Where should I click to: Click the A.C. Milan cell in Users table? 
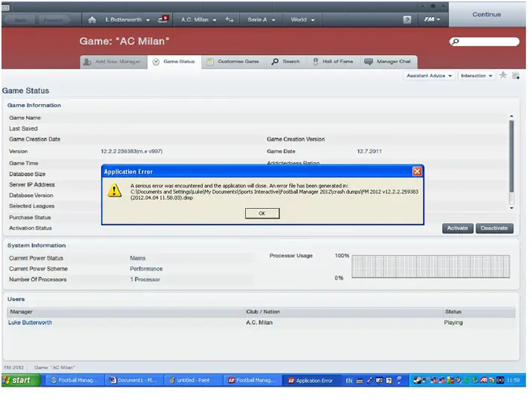click(259, 323)
